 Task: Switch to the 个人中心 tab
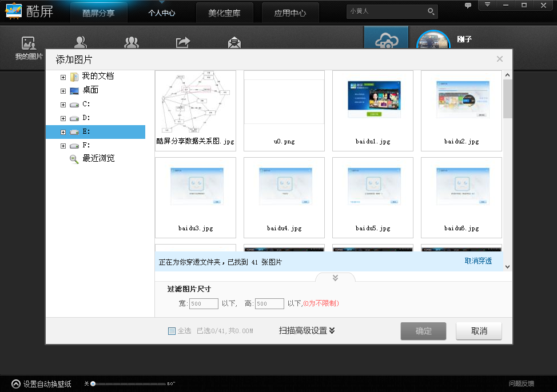pyautogui.click(x=162, y=13)
